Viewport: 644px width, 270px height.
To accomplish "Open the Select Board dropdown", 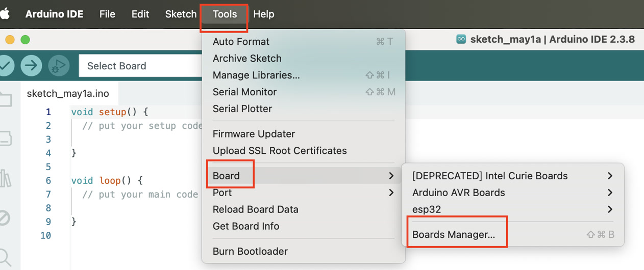I will [x=140, y=66].
